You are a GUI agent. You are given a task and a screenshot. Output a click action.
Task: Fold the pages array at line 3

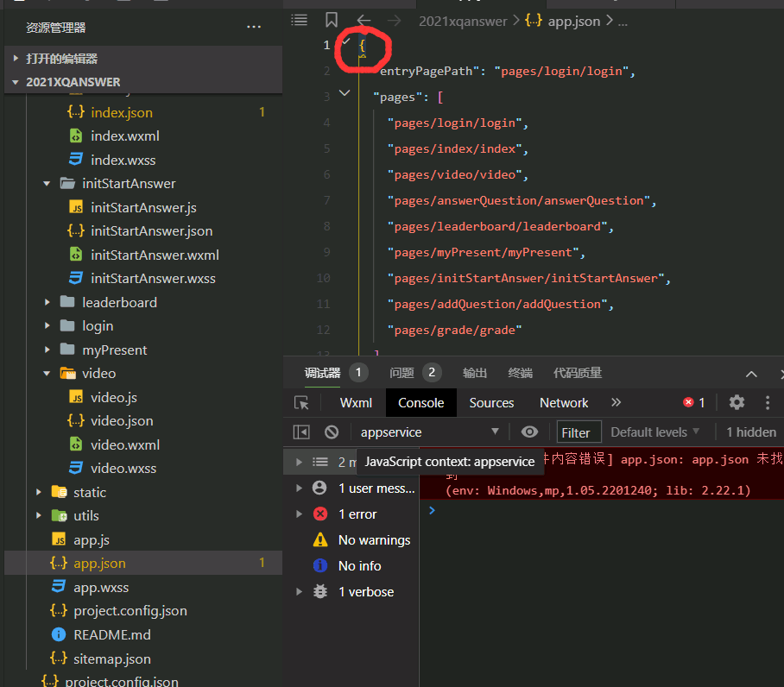coord(345,93)
